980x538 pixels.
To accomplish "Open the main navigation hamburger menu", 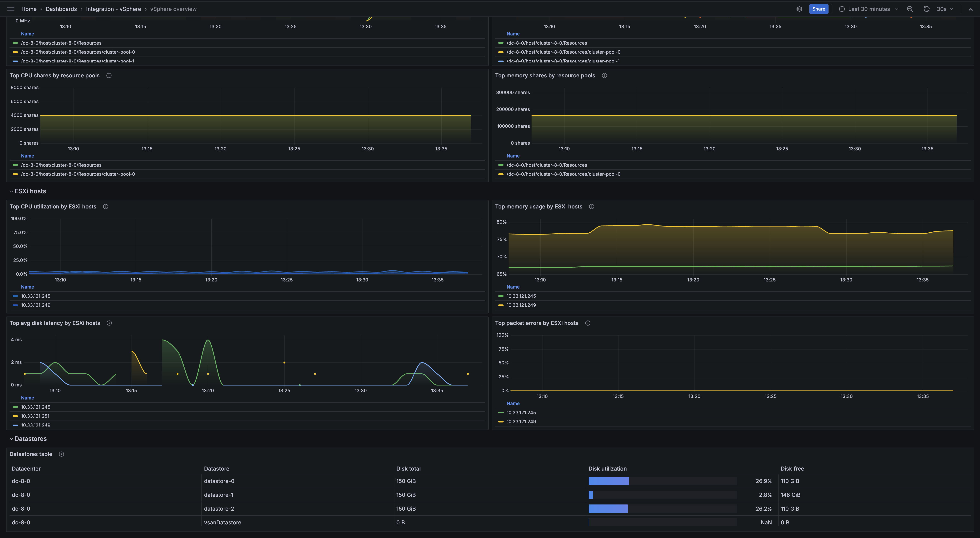I will point(11,9).
